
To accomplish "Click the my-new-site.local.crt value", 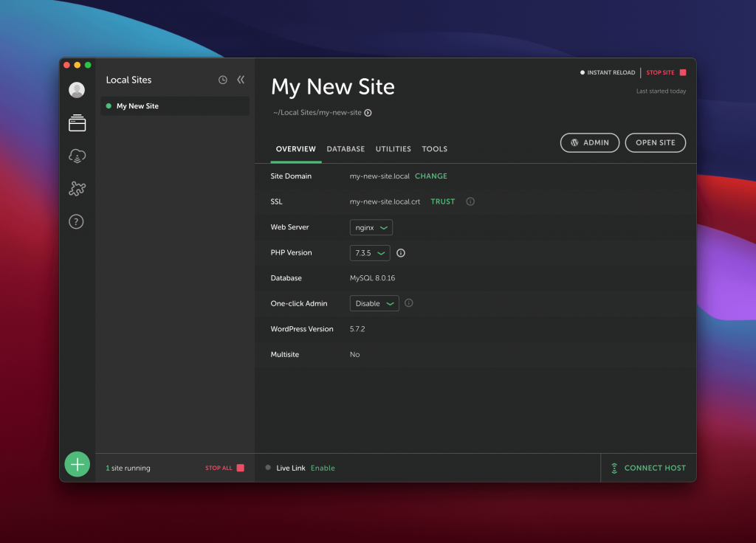I will 385,202.
